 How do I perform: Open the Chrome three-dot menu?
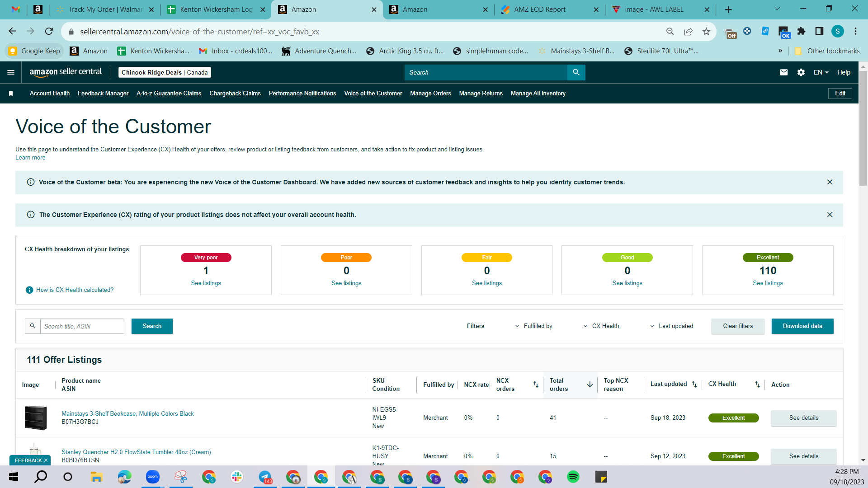pyautogui.click(x=855, y=31)
